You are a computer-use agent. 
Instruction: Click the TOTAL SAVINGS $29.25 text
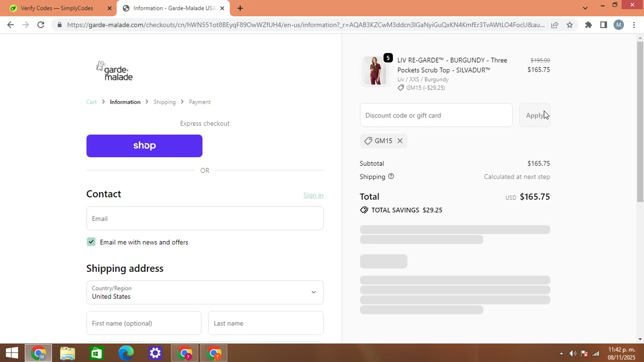click(x=407, y=210)
